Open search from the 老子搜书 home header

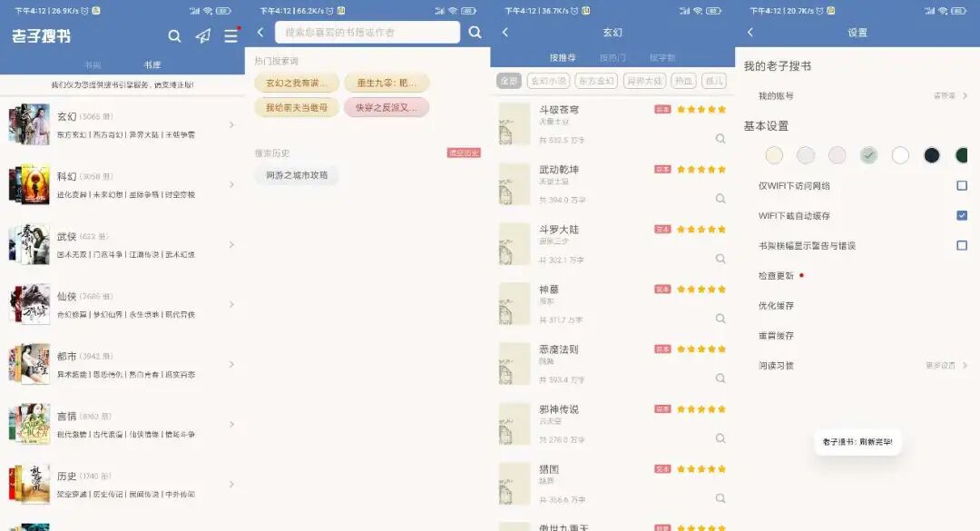174,36
